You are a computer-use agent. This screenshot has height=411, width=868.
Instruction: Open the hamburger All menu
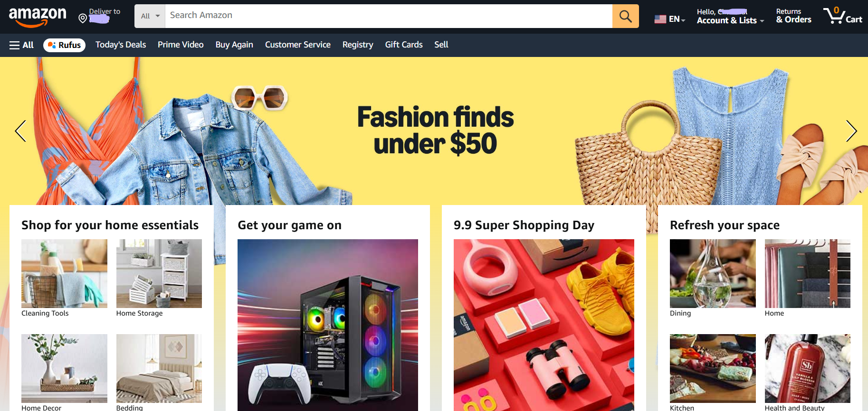coord(21,45)
